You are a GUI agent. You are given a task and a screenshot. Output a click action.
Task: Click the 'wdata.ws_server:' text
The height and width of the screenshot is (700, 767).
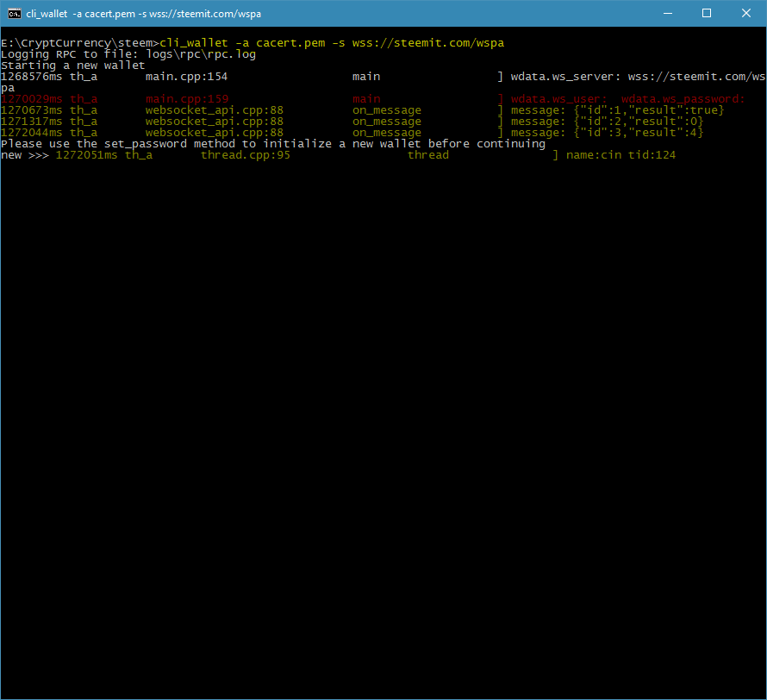tap(566, 77)
